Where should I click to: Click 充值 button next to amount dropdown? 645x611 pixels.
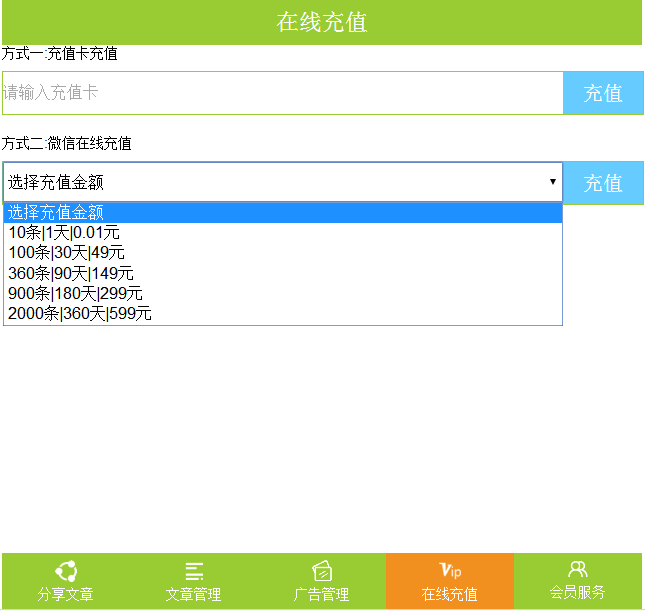(x=603, y=183)
